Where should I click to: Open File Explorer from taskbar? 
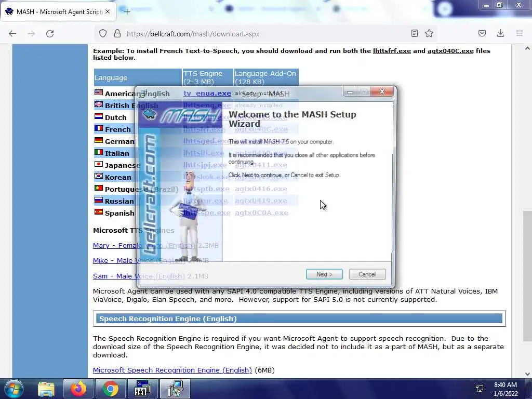click(46, 389)
